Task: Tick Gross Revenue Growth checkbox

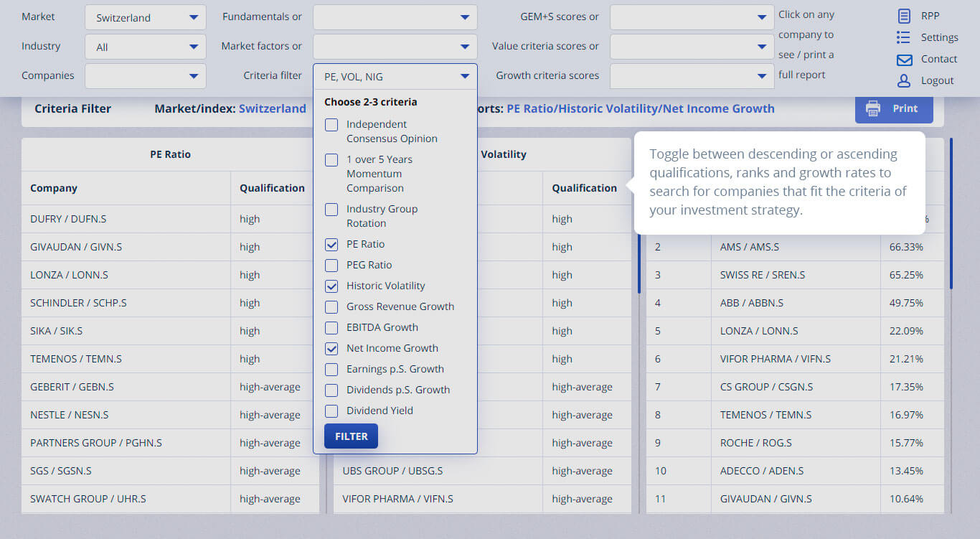Action: click(x=331, y=307)
